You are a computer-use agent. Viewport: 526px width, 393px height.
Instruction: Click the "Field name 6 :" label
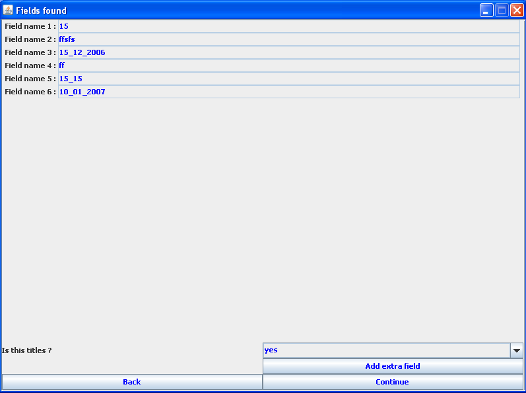(x=30, y=92)
